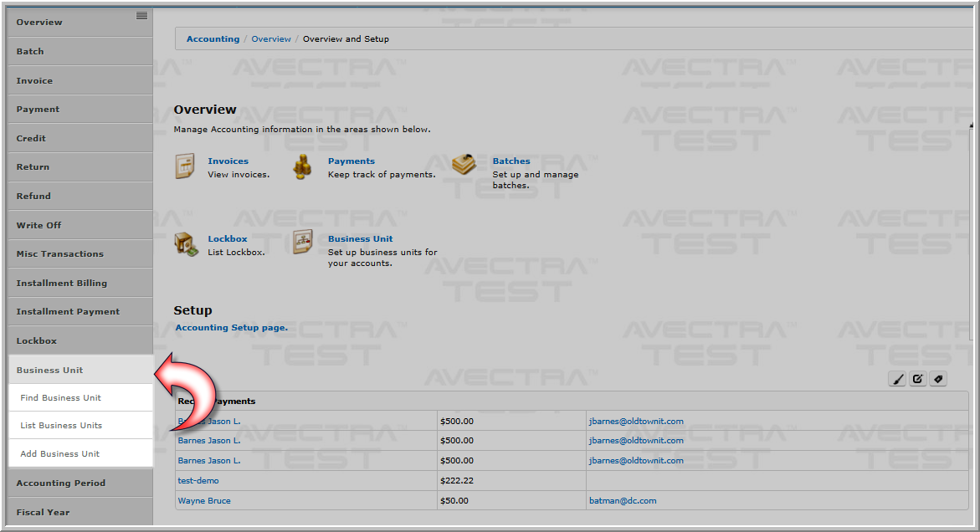Click the Batches stacked papers icon
This screenshot has height=532, width=980.
(464, 165)
